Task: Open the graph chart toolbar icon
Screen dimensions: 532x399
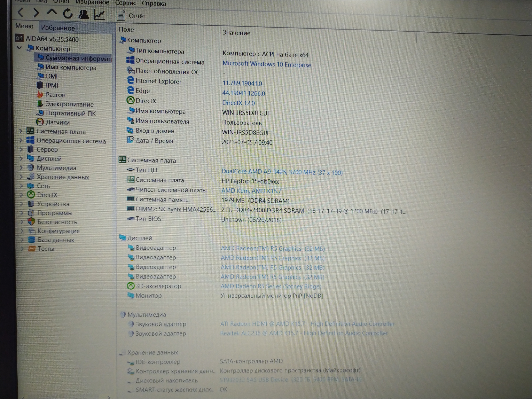Action: point(99,15)
